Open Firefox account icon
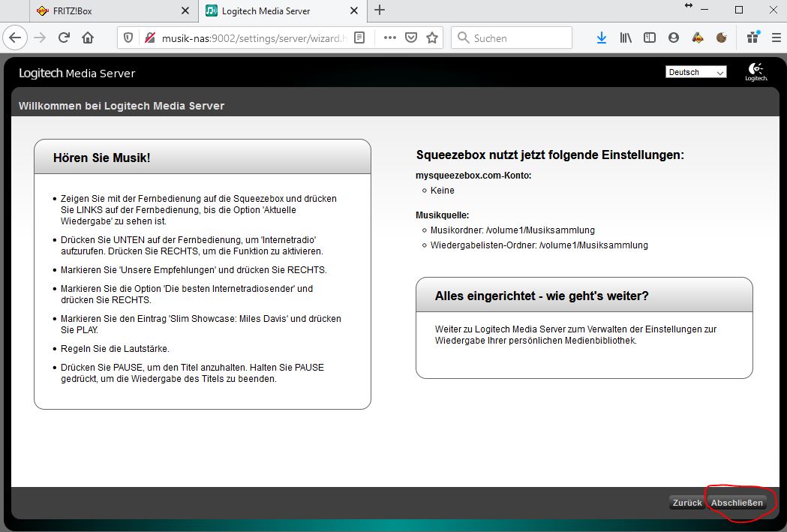787x532 pixels. coord(674,38)
